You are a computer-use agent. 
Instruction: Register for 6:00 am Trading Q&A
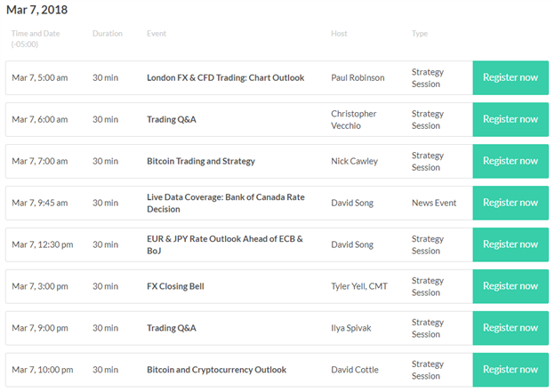(x=511, y=119)
